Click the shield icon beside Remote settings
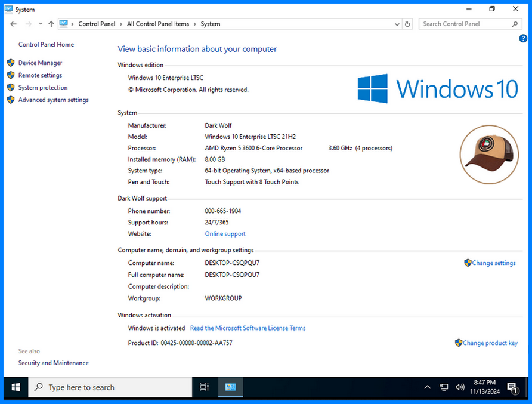The width and height of the screenshot is (532, 404). point(11,75)
